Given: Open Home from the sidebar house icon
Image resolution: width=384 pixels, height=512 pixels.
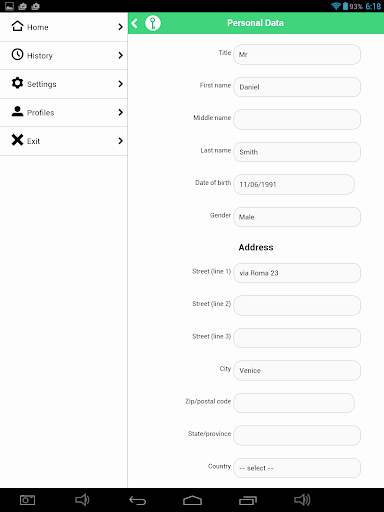Looking at the screenshot, I should (x=17, y=26).
